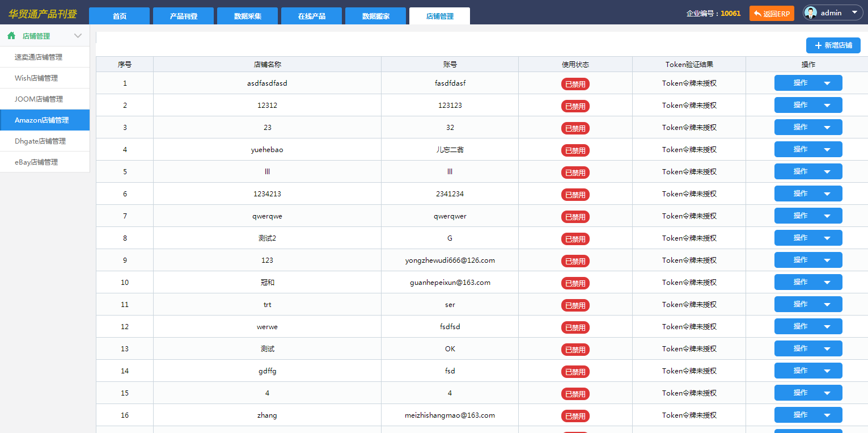Click the account guanhepeixun@163.com
Screen dimensions: 868x433
coord(450,282)
